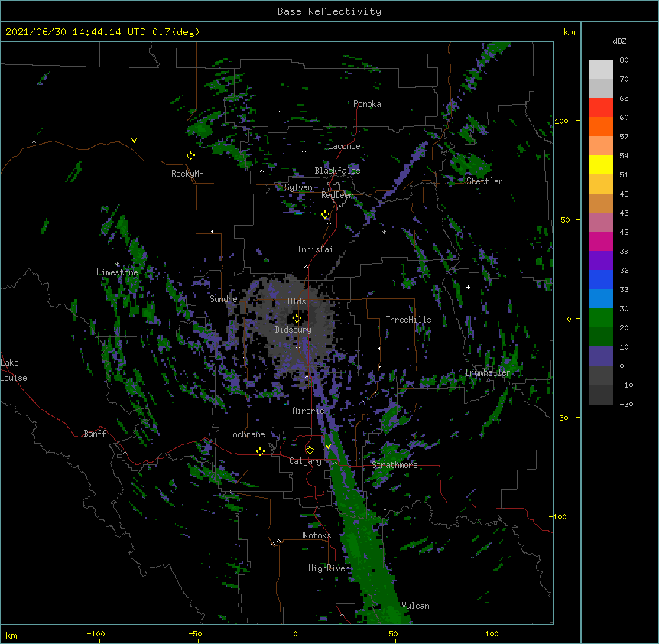The width and height of the screenshot is (659, 644).
Task: Select the Okotoks label
Action: coord(315,535)
